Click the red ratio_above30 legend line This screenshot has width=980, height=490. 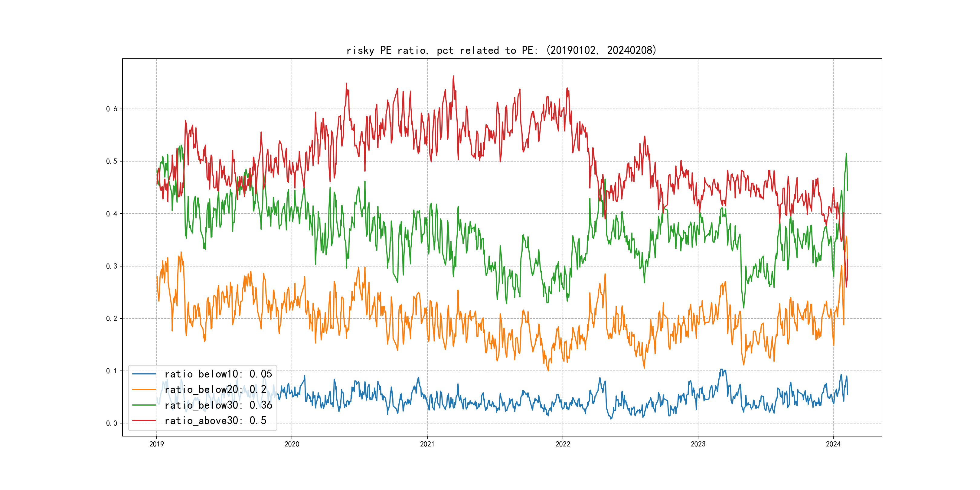tap(144, 421)
